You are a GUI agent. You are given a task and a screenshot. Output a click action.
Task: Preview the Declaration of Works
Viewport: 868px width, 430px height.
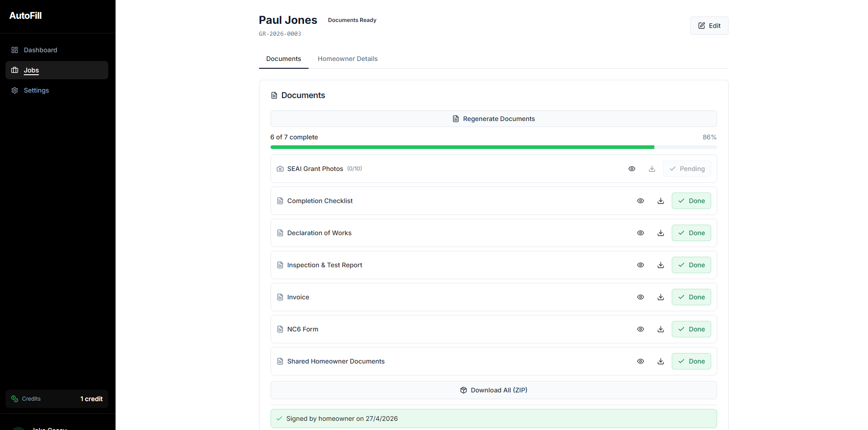641,233
